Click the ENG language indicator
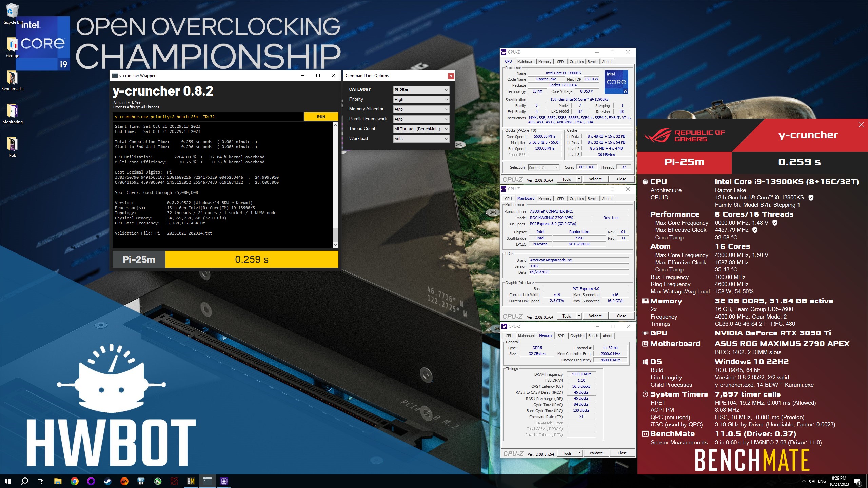The width and height of the screenshot is (868, 488). (x=822, y=481)
